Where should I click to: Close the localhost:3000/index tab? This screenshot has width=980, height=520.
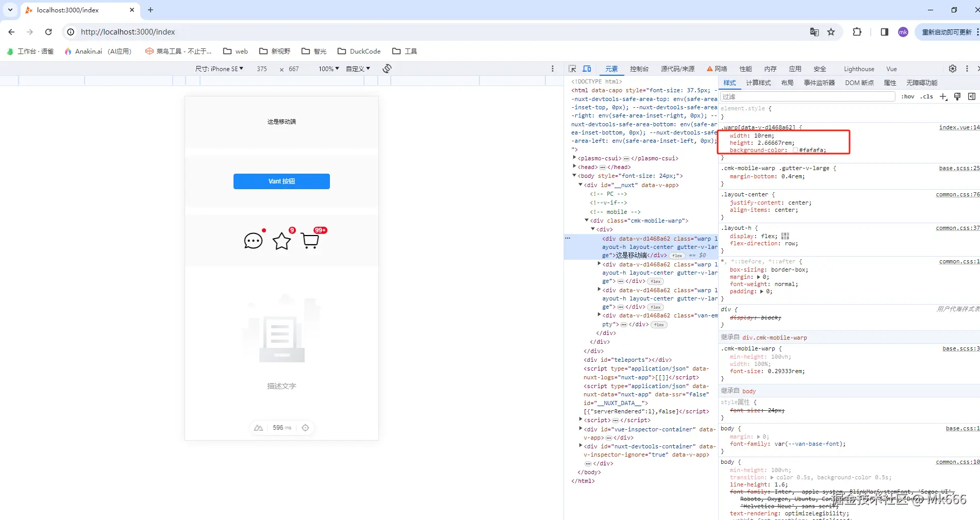tap(132, 10)
